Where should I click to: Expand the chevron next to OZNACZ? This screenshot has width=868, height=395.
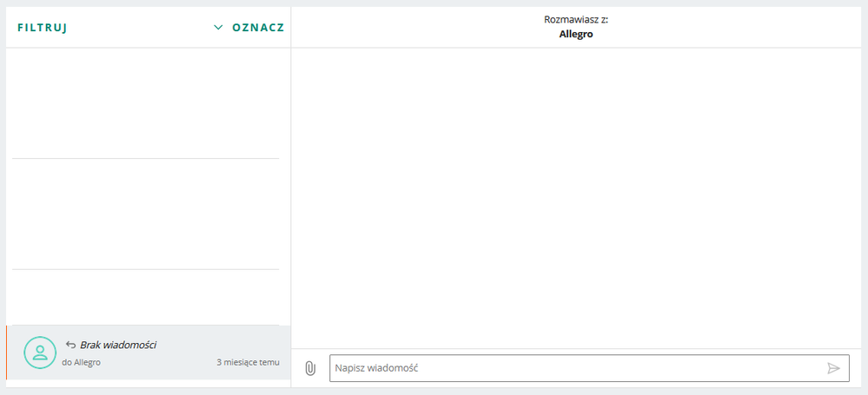(219, 28)
